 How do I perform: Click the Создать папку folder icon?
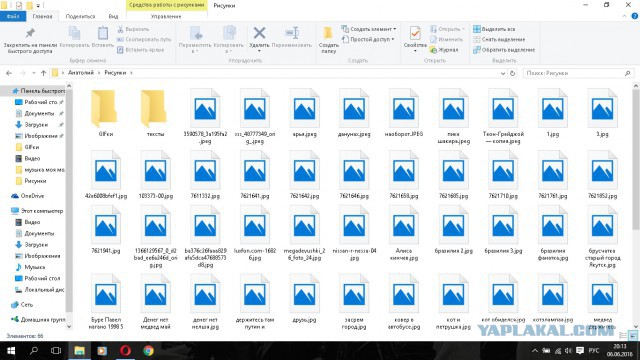point(328,33)
